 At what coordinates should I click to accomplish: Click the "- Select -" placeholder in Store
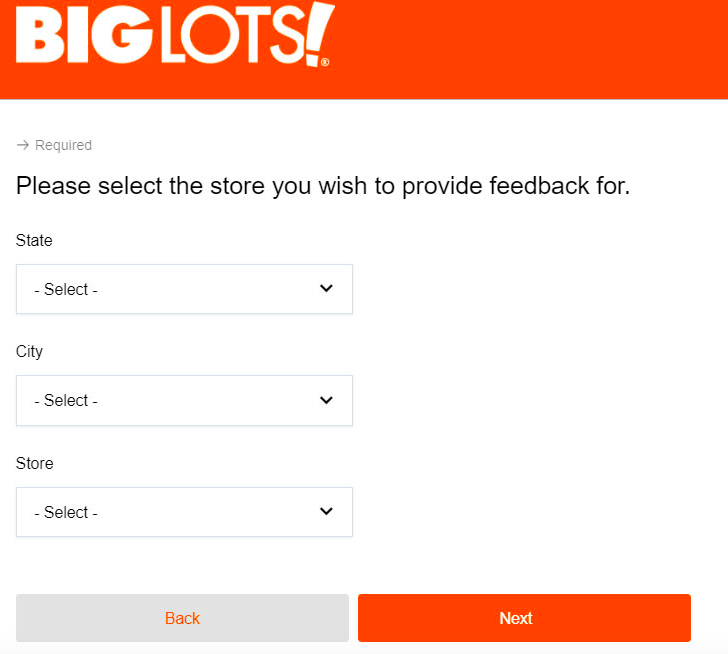coord(66,513)
